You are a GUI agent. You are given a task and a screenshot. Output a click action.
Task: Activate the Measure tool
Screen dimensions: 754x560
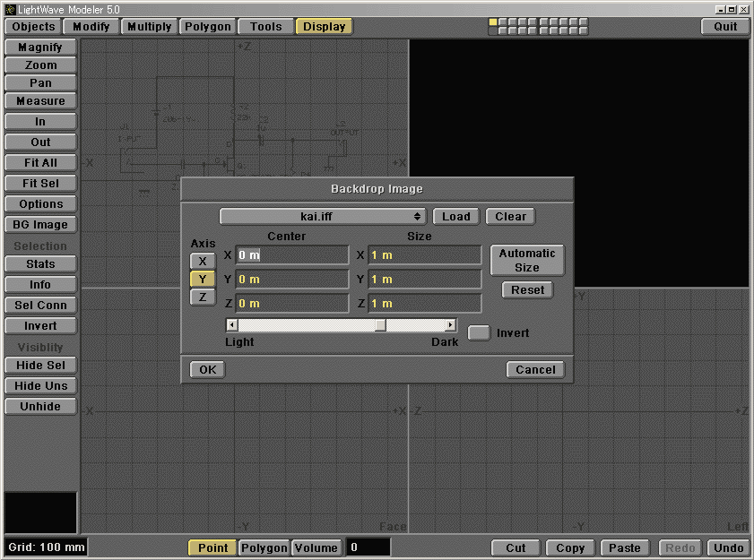[x=39, y=100]
